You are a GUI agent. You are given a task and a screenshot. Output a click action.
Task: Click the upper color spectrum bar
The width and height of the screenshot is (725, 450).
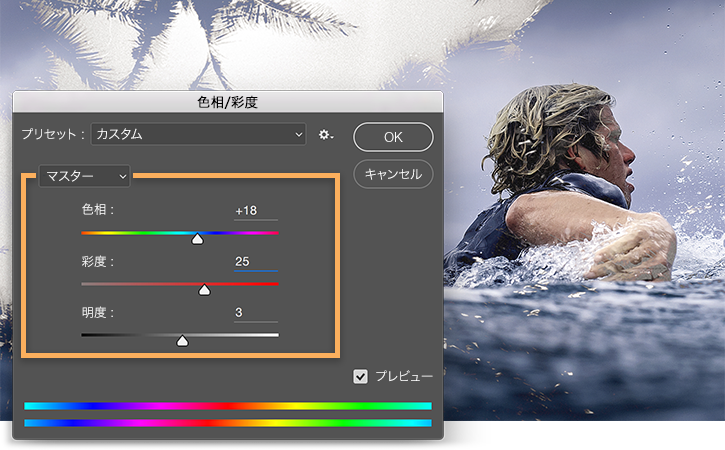click(x=228, y=406)
